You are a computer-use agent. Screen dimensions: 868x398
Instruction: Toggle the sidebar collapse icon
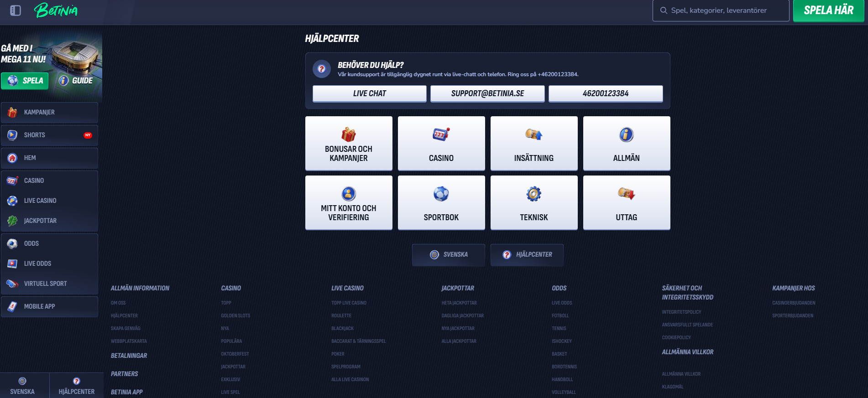16,10
